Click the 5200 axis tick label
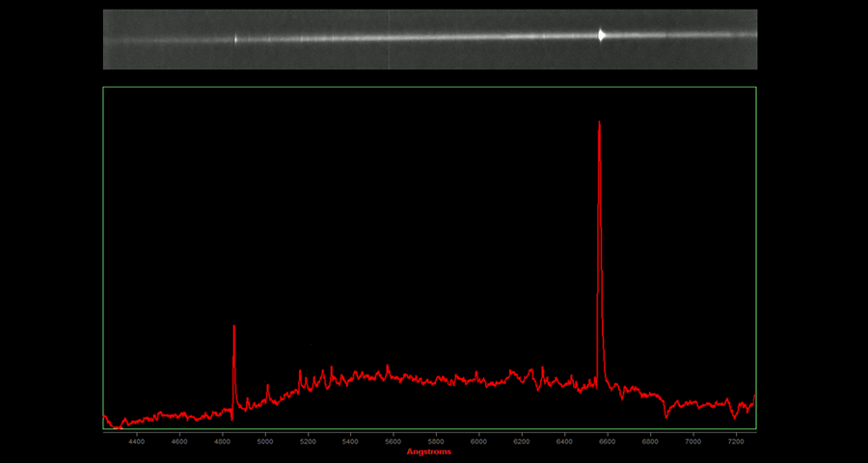The height and width of the screenshot is (463, 868). tap(308, 442)
